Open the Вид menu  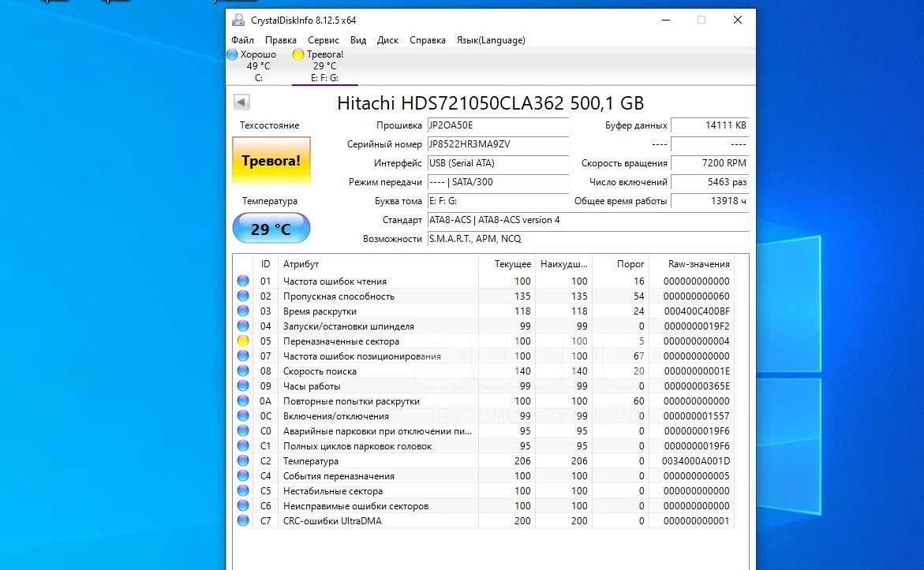[358, 40]
